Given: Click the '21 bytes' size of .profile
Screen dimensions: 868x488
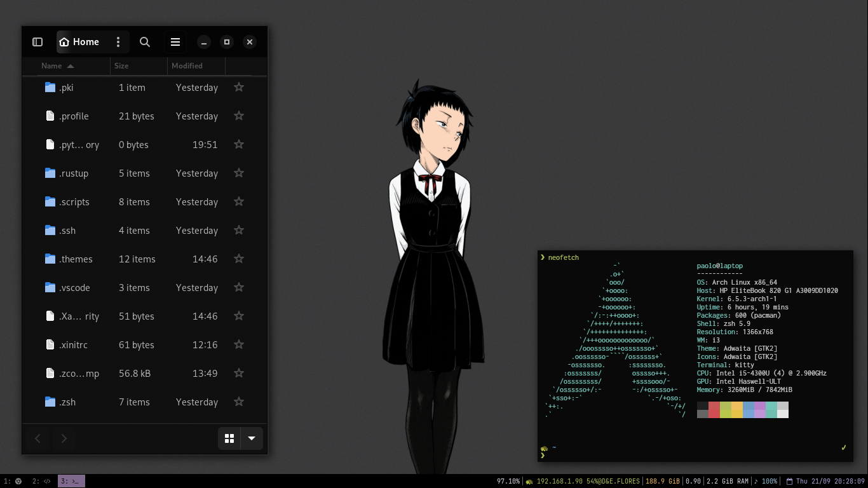Looking at the screenshot, I should (137, 116).
